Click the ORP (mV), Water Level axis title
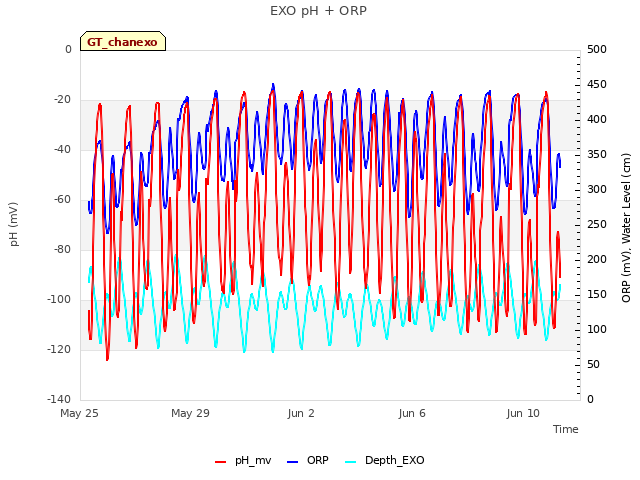 [626, 228]
